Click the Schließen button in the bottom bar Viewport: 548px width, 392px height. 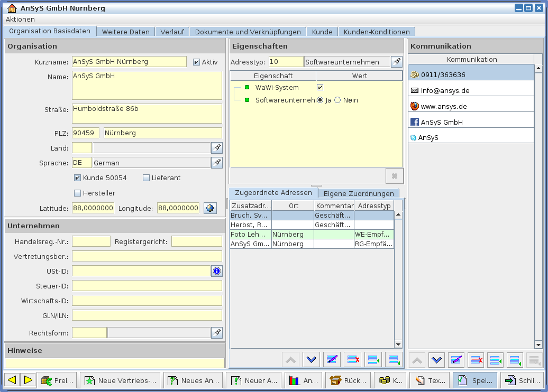click(522, 380)
